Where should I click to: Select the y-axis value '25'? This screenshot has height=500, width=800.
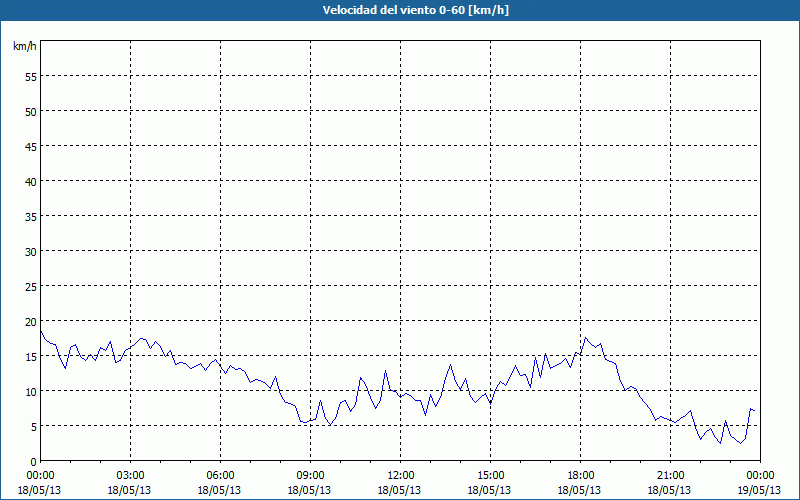31,287
